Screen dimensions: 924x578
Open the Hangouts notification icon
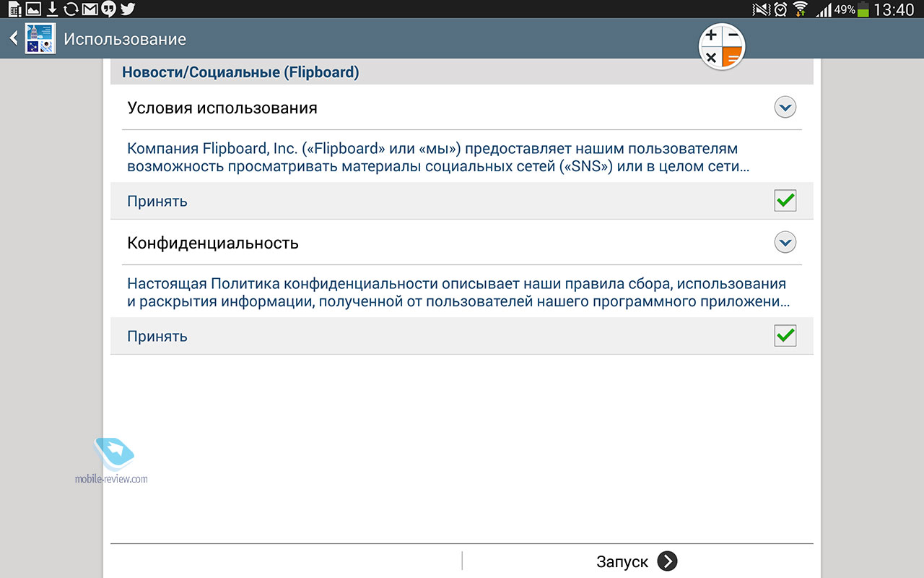pos(108,9)
